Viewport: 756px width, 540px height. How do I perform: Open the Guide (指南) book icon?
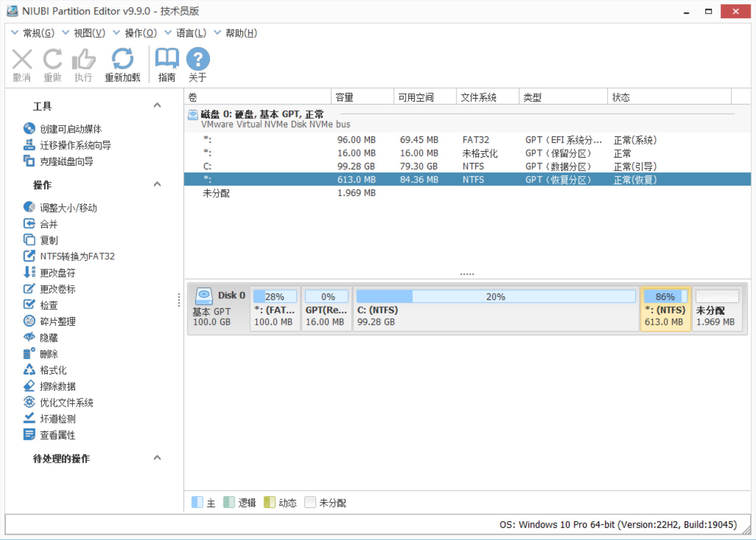167,59
